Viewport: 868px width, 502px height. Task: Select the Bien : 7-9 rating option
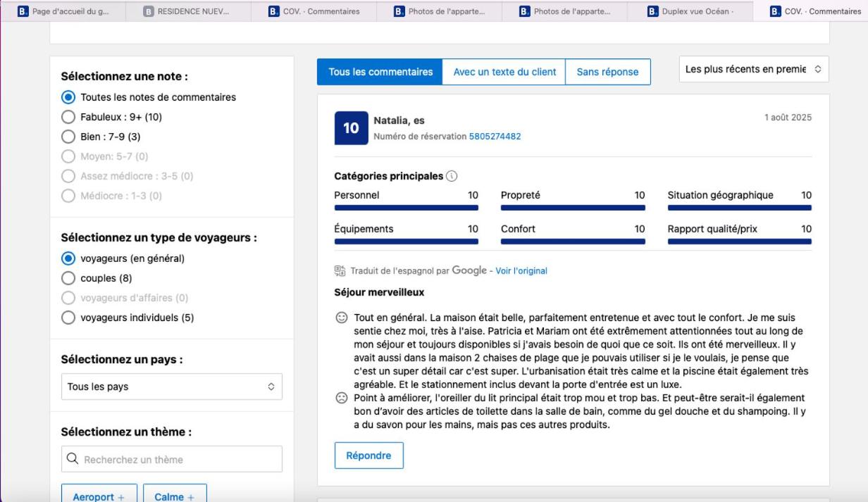(68, 137)
